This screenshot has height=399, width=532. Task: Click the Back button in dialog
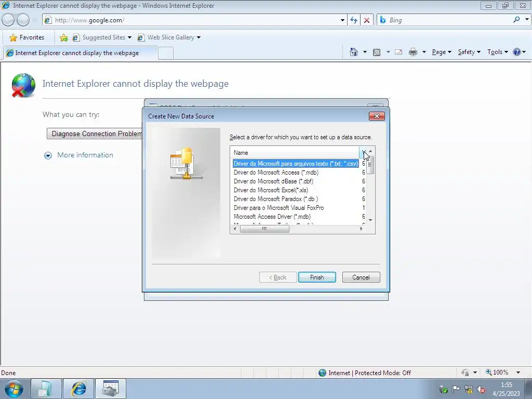point(278,277)
